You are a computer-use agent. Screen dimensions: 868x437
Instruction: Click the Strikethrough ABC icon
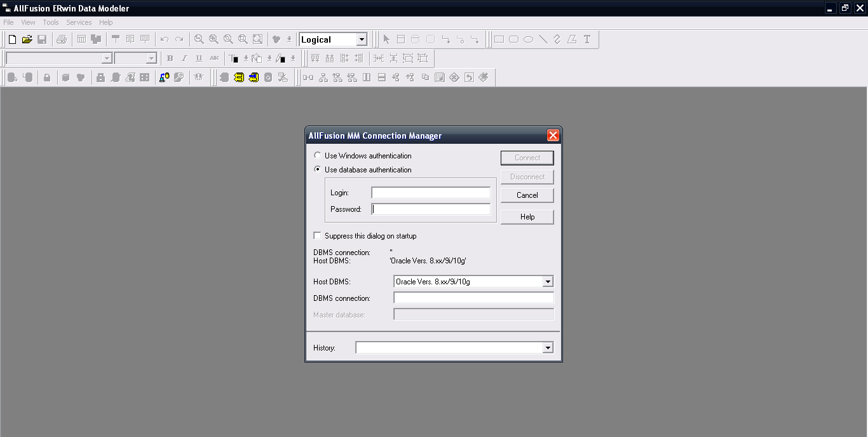click(x=214, y=59)
